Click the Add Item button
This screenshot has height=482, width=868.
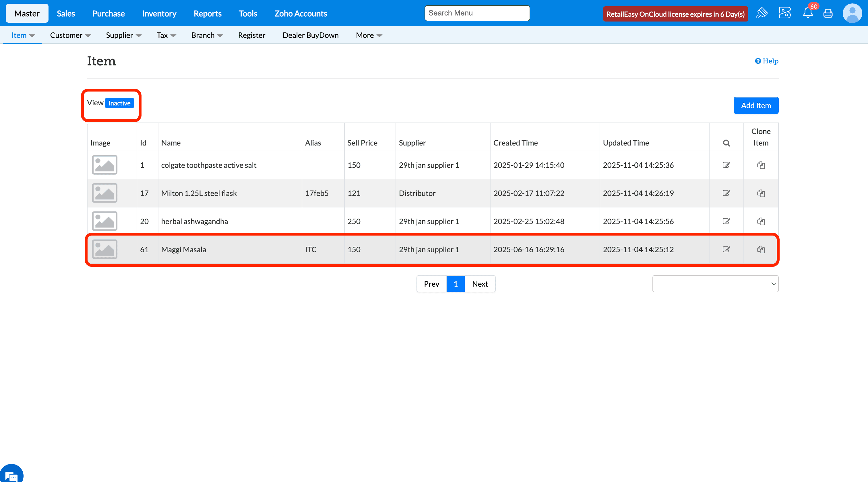tap(756, 105)
